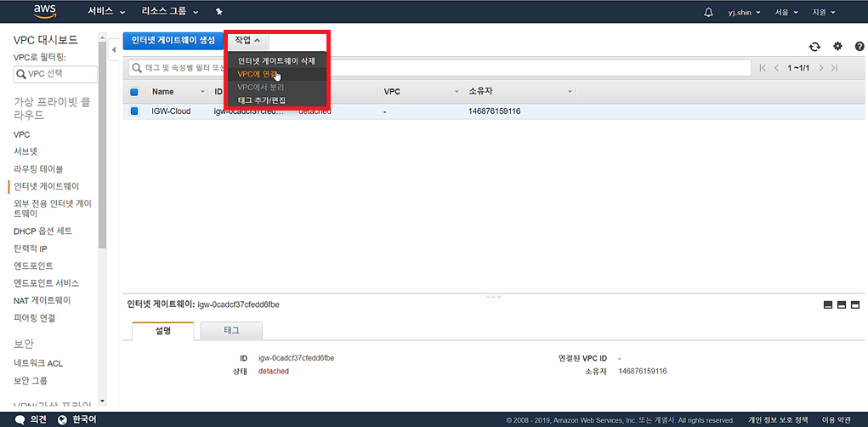Go to next page of results
Viewport: 868px width, 427px height.
(821, 67)
